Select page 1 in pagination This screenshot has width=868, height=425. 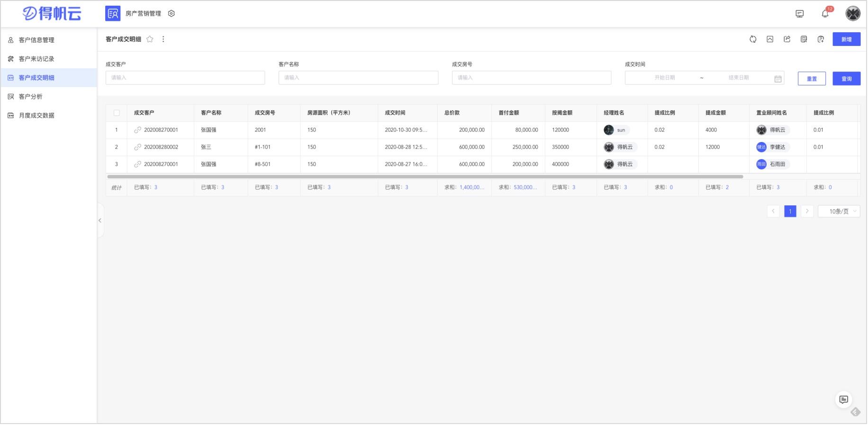click(x=790, y=211)
